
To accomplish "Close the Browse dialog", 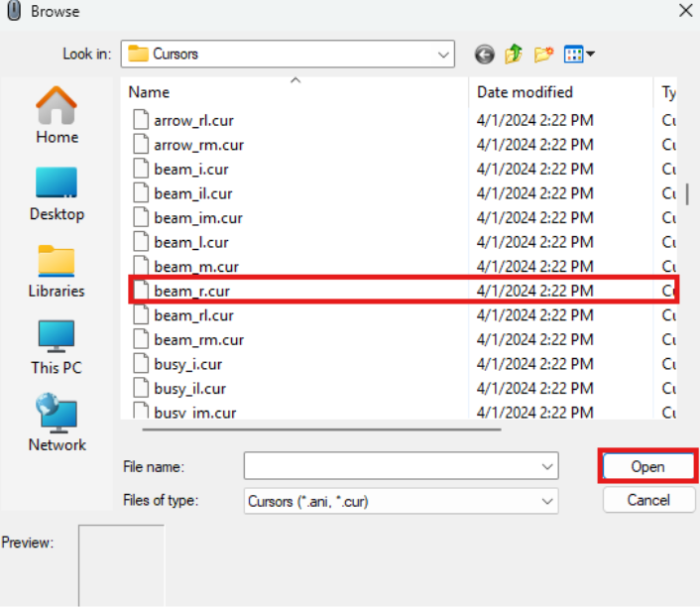I will [x=686, y=10].
